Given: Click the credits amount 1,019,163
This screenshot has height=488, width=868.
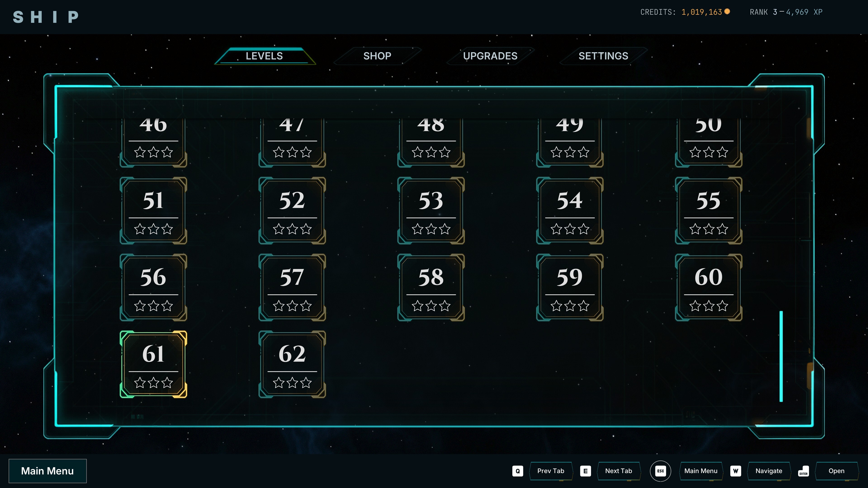Looking at the screenshot, I should (x=702, y=12).
